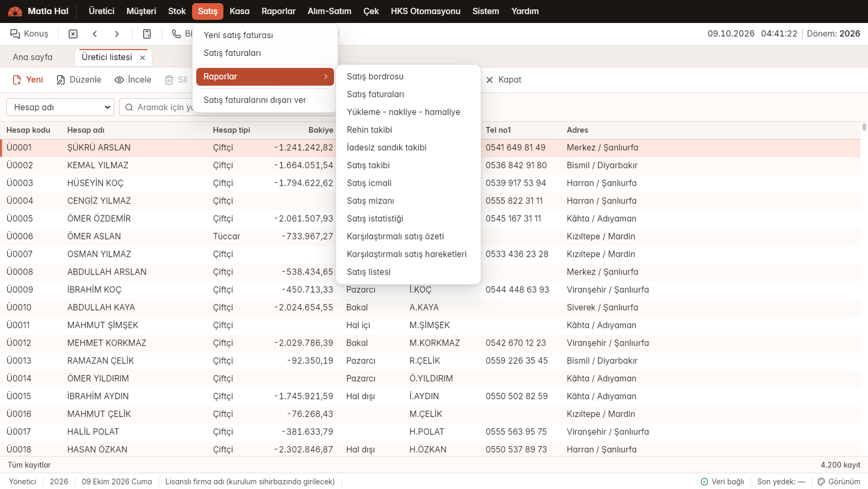
Task: Switch to the Ana sayfa tab
Action: [x=32, y=57]
